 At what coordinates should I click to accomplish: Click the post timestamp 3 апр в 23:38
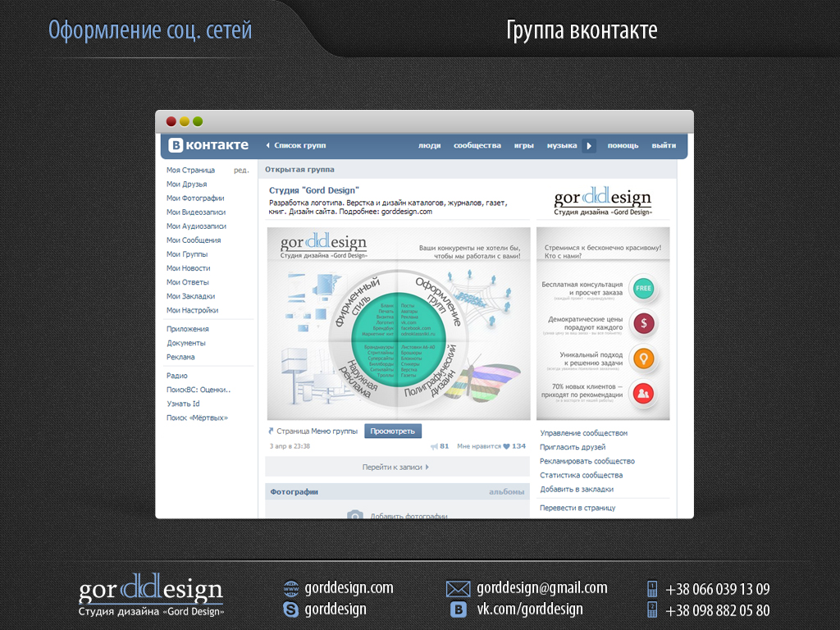coord(290,446)
